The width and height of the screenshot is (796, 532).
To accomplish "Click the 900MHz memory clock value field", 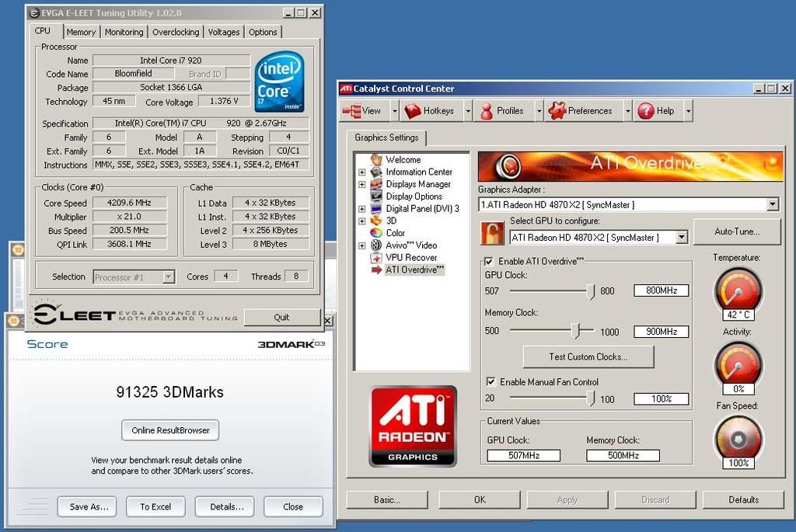I will point(661,332).
